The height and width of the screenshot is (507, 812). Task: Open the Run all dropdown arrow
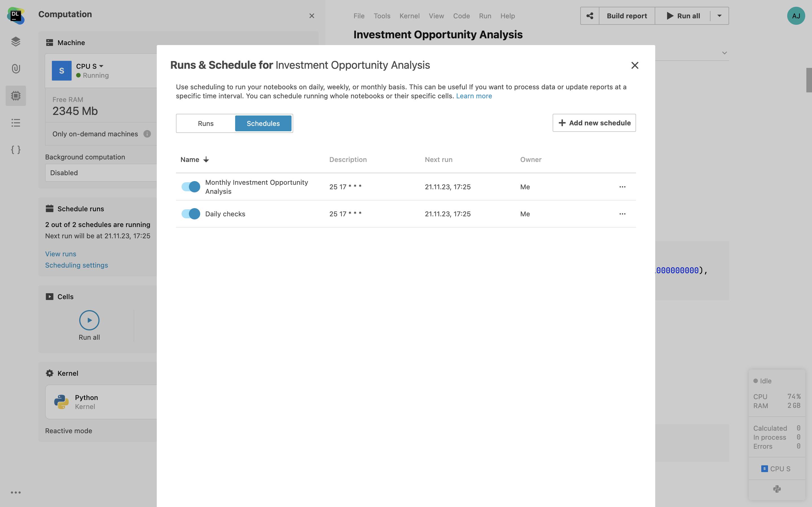click(720, 16)
